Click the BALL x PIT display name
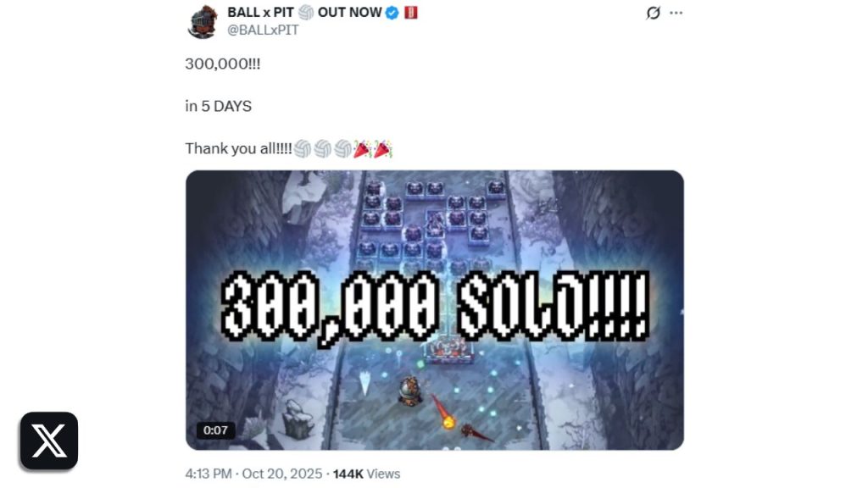Screen dimensions: 868x488 pos(260,12)
